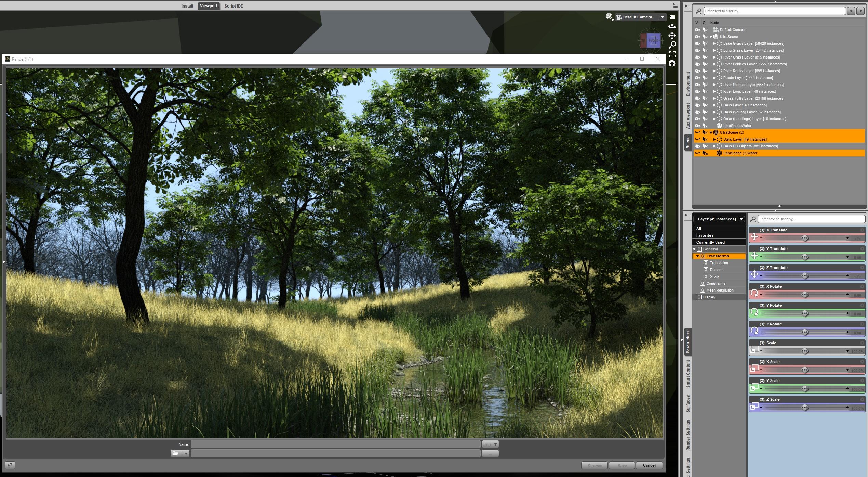Hide the Oaks BG Objects layer
Screen dimensions: 868x477
click(x=697, y=146)
